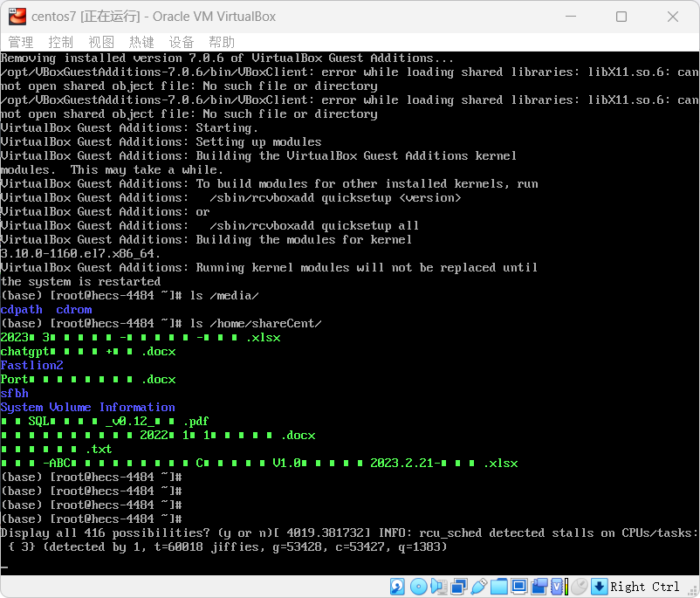Click the keyboard capture arrow icon
Screen dimensions: 700x598
599,587
